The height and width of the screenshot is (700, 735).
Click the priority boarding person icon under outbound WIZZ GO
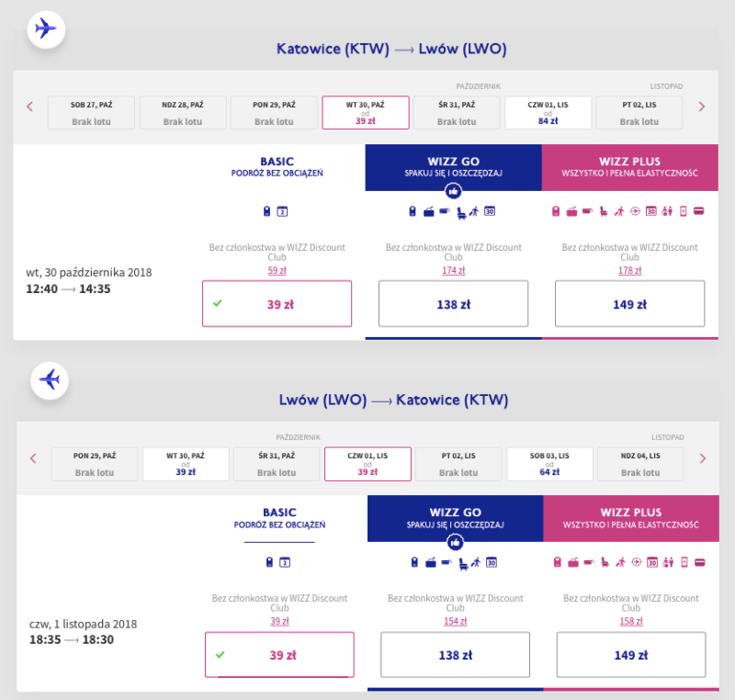click(x=474, y=212)
